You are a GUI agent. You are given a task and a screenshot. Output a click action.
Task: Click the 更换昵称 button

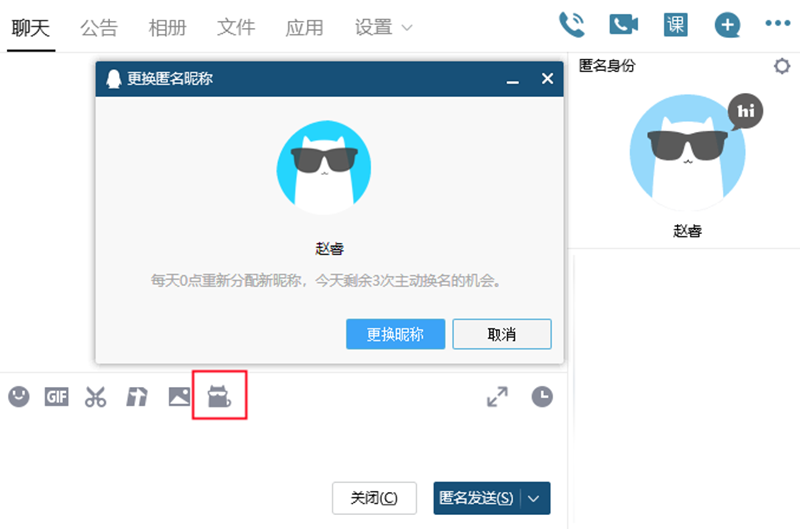pyautogui.click(x=395, y=334)
